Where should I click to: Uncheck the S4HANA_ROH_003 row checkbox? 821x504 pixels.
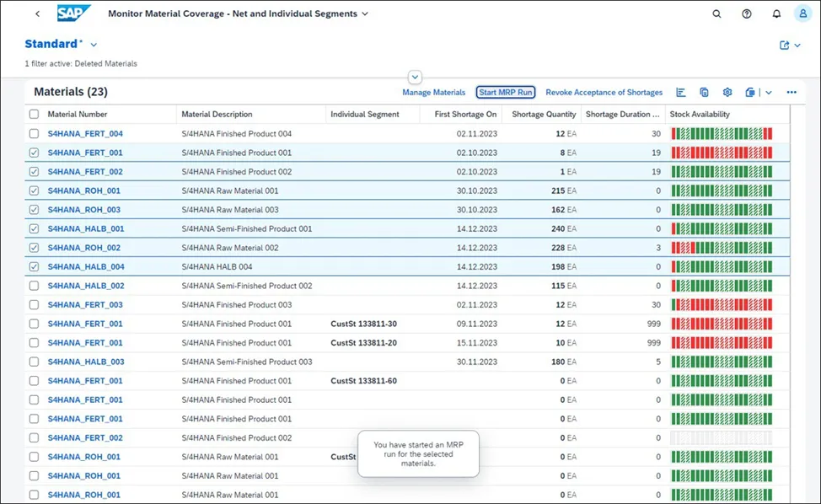tap(34, 210)
